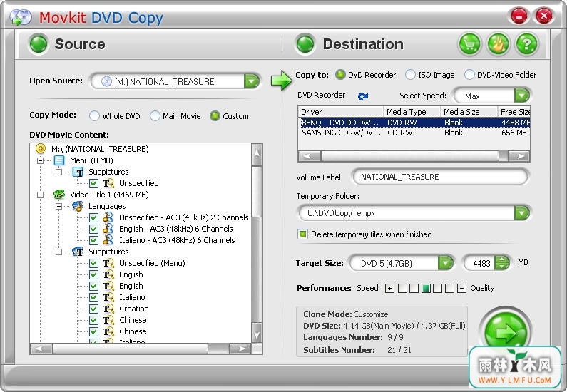Uncheck Italiano - AC3 6 Channels audio
The width and height of the screenshot is (567, 392).
click(x=93, y=240)
